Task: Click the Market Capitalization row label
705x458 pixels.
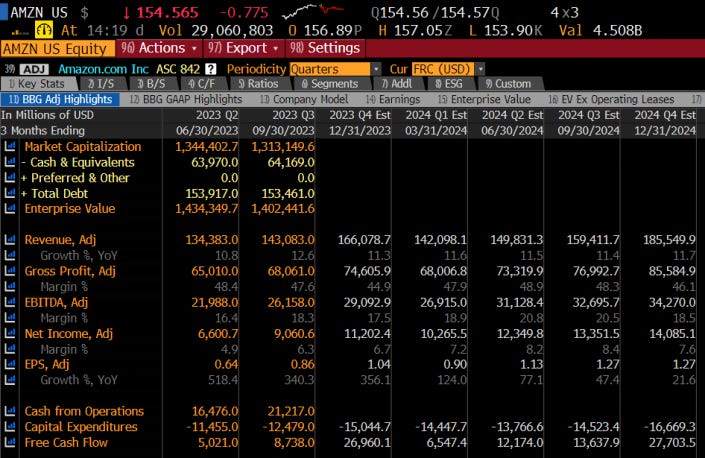Action: coord(83,147)
